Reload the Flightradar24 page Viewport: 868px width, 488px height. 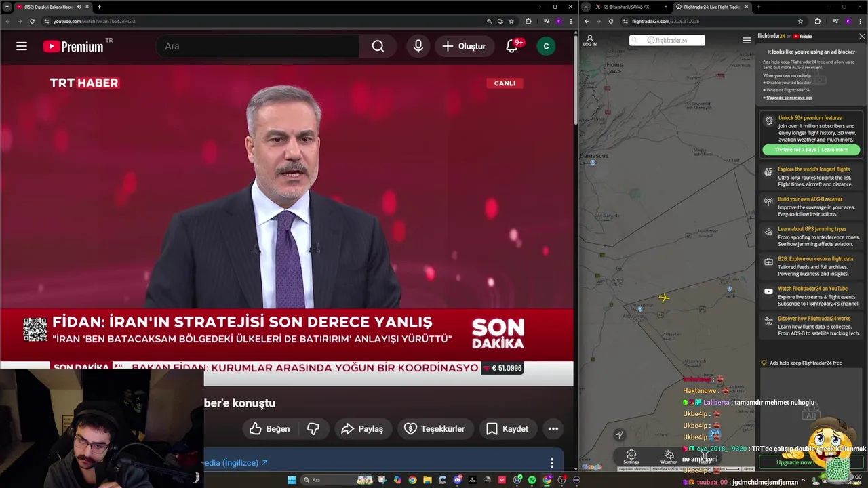tap(611, 21)
